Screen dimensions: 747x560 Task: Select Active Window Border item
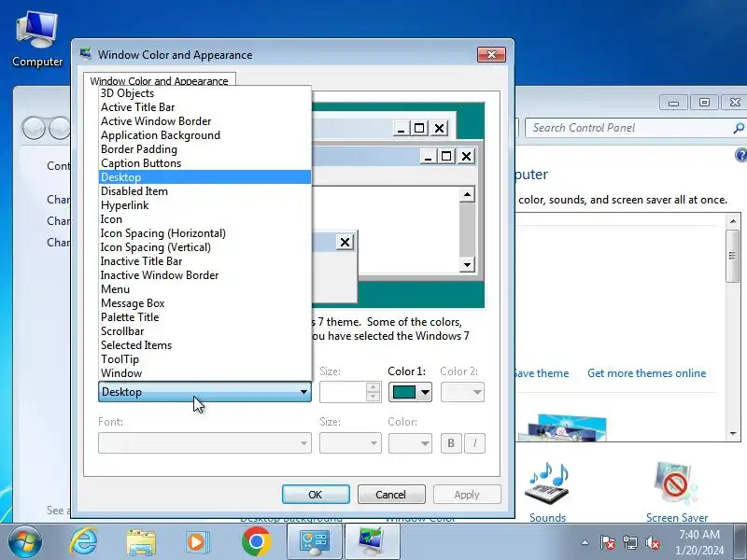coord(204,121)
